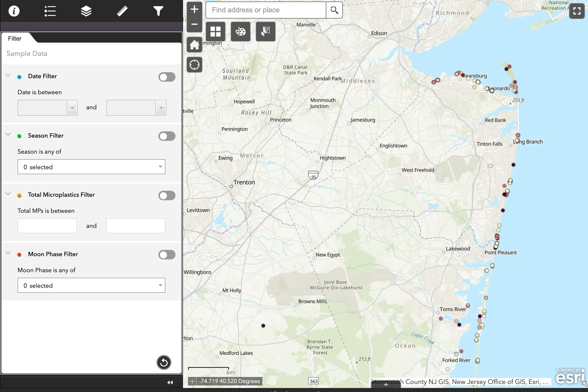
Task: Click the home extent button
Action: [194, 45]
